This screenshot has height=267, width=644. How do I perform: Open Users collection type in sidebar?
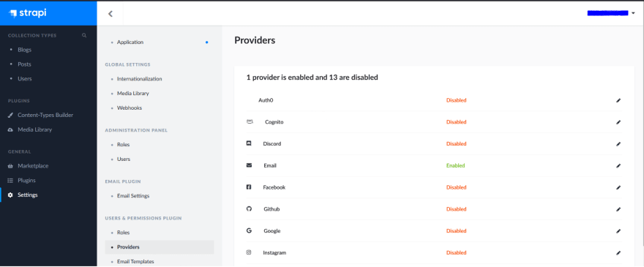[25, 78]
